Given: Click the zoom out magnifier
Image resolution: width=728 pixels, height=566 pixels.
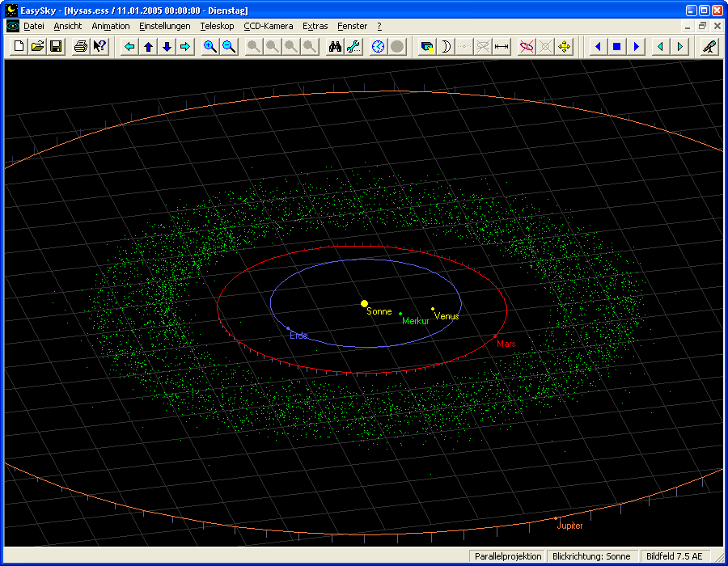Looking at the screenshot, I should tap(229, 47).
